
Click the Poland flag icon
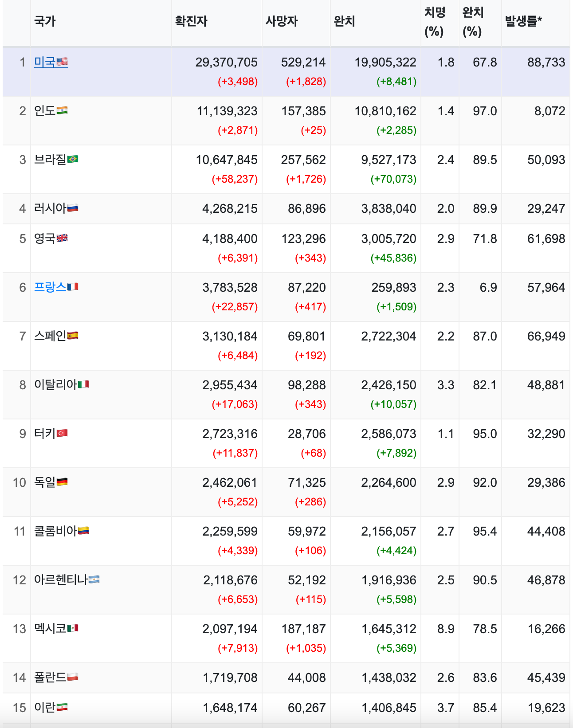coord(73,677)
